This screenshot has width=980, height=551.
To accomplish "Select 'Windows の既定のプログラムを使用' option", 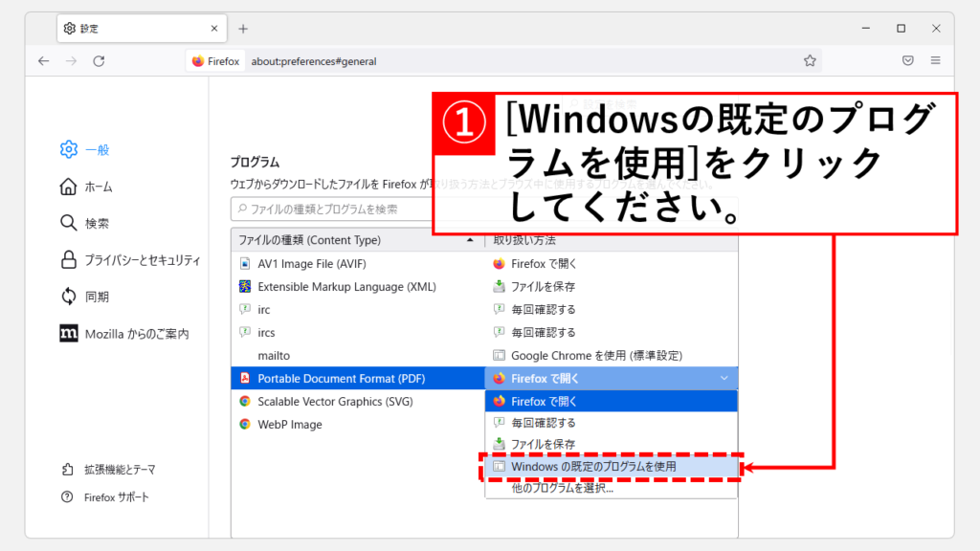I will pyautogui.click(x=593, y=467).
